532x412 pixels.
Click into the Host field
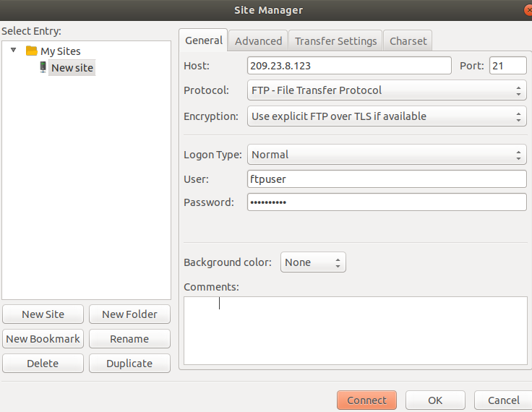coord(348,66)
